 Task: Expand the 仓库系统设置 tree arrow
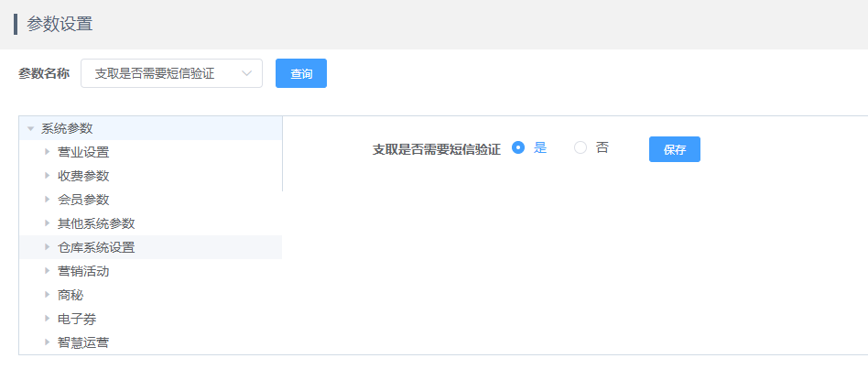[x=47, y=247]
